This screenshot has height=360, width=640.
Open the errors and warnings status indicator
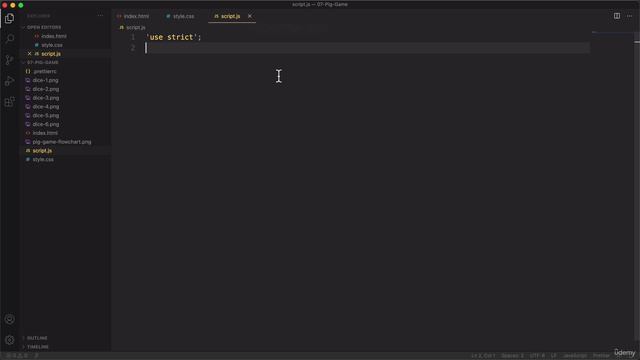(17, 356)
